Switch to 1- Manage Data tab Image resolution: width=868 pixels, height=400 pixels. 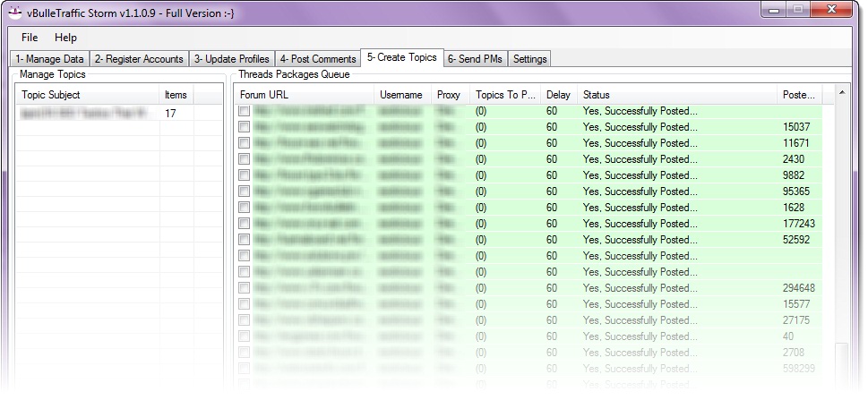click(x=49, y=59)
